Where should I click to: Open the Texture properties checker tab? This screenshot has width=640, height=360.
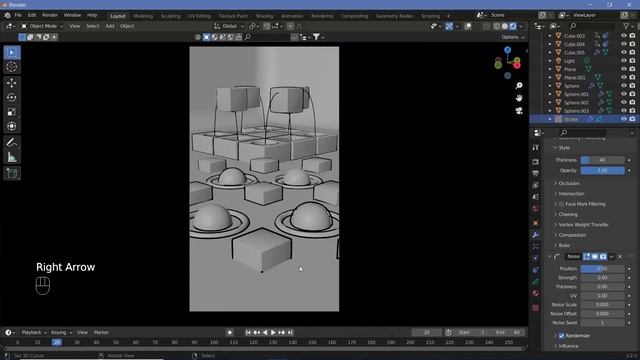[x=536, y=308]
